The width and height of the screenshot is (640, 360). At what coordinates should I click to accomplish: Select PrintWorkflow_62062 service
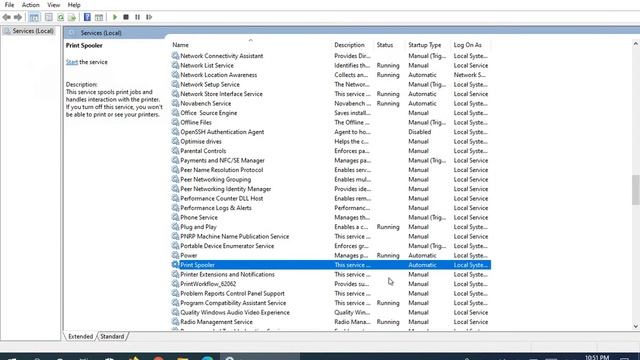point(331,284)
